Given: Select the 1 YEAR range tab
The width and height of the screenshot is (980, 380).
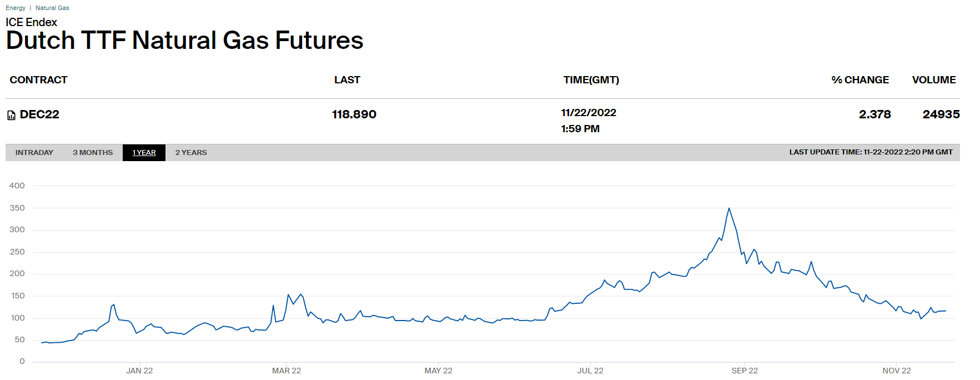Looking at the screenshot, I should [x=144, y=153].
